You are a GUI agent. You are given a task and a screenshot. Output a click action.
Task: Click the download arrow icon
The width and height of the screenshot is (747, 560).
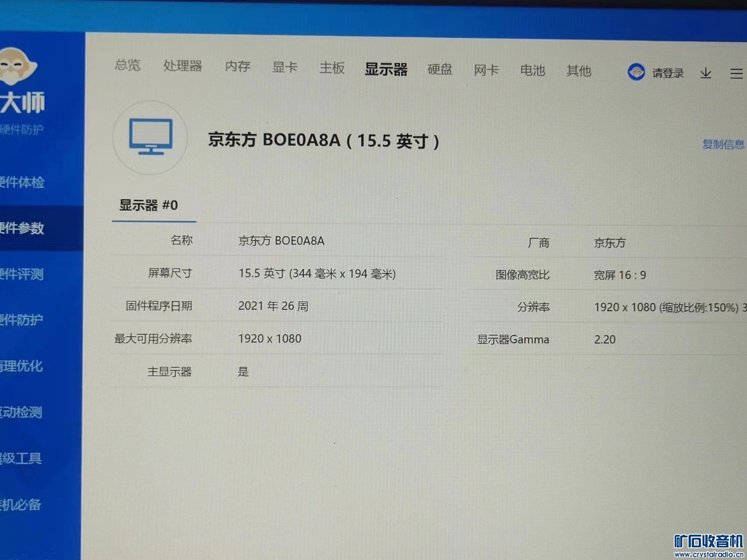click(x=705, y=73)
